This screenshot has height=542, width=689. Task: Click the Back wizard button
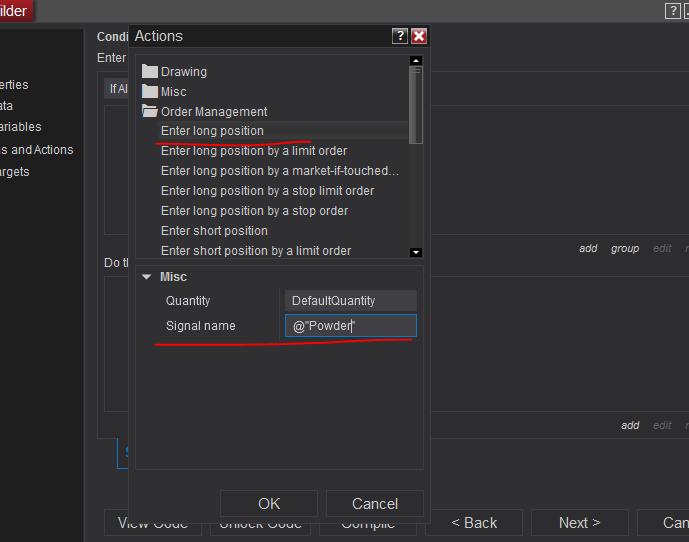(474, 523)
